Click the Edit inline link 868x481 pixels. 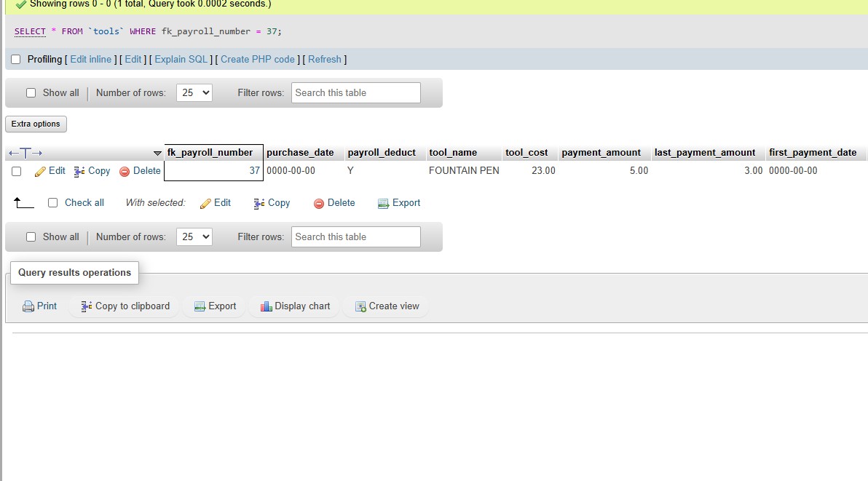91,59
